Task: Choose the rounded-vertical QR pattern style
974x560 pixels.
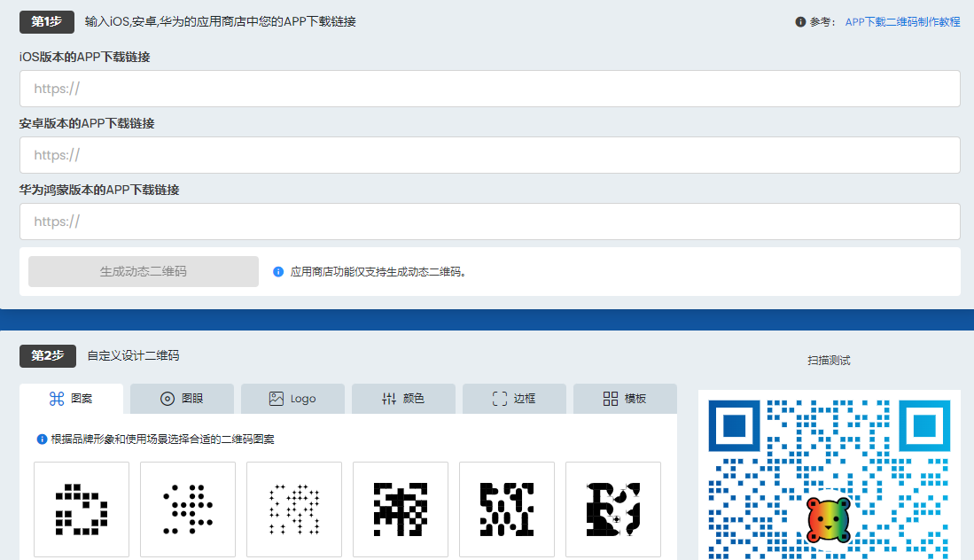Action: click(x=507, y=509)
